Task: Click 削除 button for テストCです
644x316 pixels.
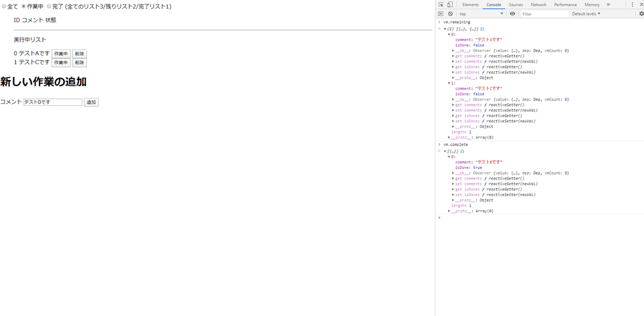Action: pyautogui.click(x=79, y=62)
